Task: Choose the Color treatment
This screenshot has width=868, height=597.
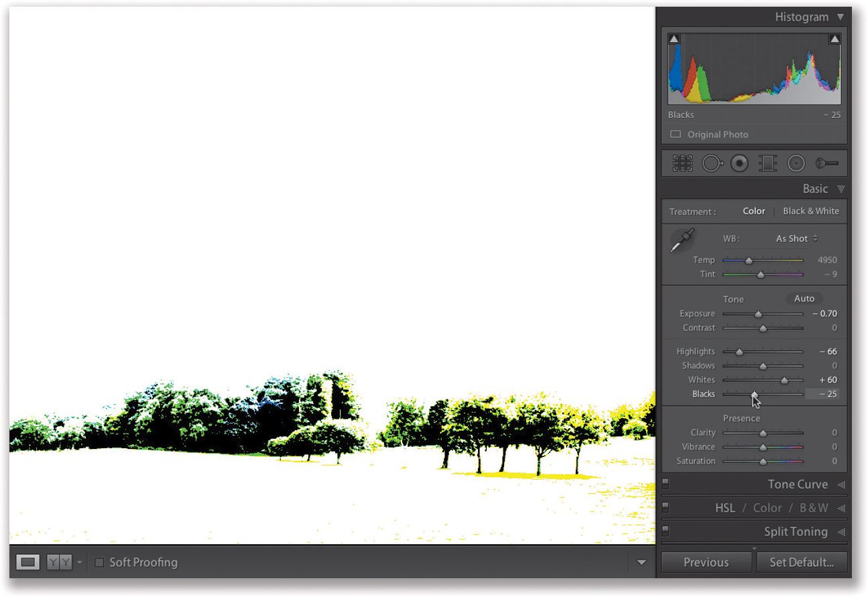Action: (x=753, y=211)
